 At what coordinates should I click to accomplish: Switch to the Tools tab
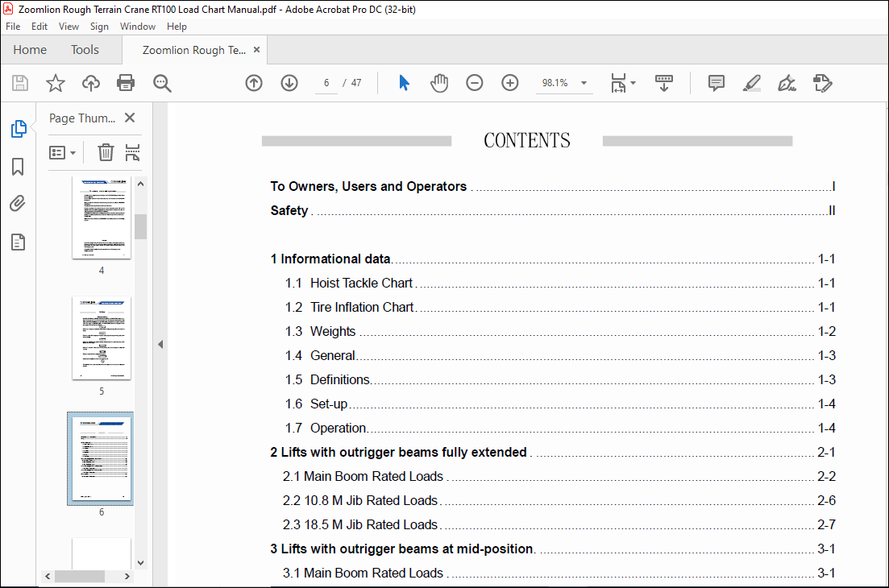coord(85,49)
